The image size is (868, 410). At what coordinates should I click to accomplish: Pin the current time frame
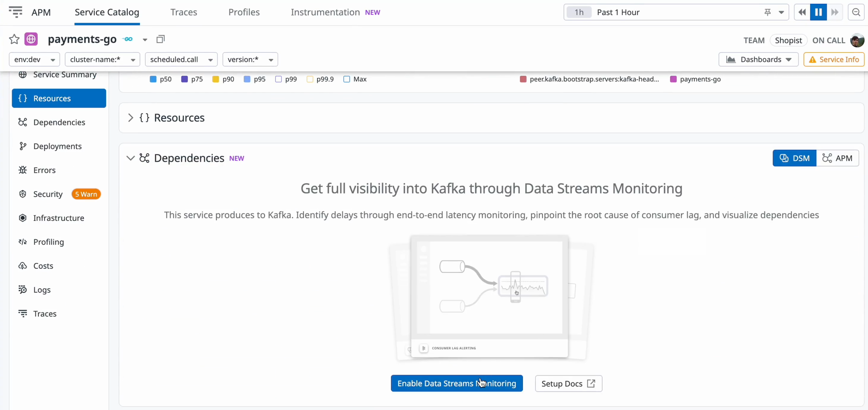point(767,12)
